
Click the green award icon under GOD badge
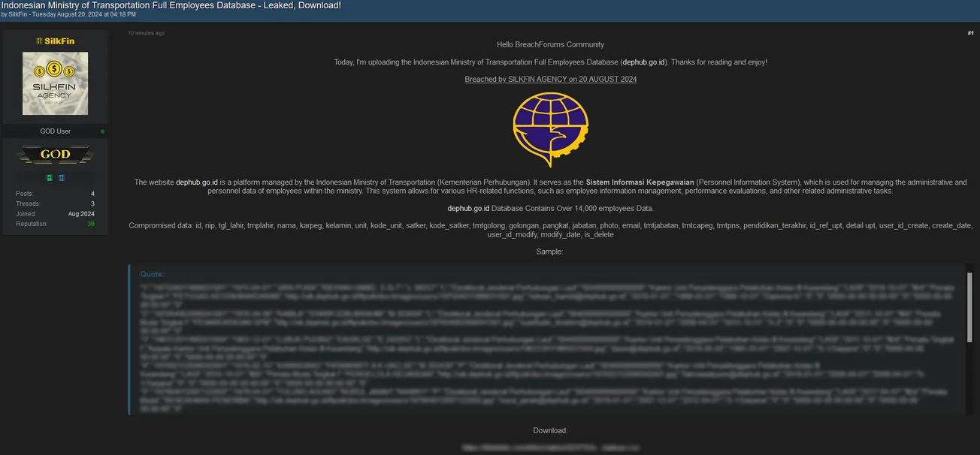coord(50,178)
